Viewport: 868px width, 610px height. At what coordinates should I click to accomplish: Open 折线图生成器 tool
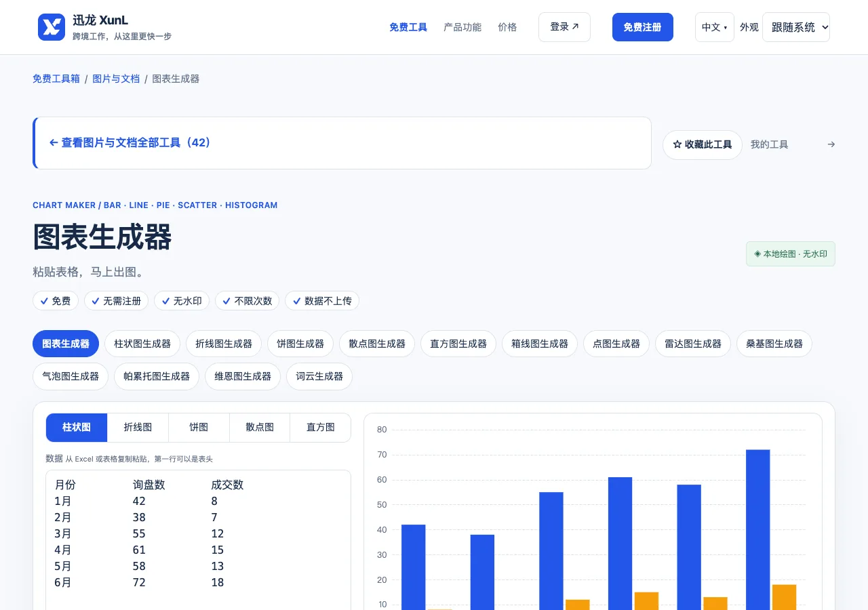point(224,344)
